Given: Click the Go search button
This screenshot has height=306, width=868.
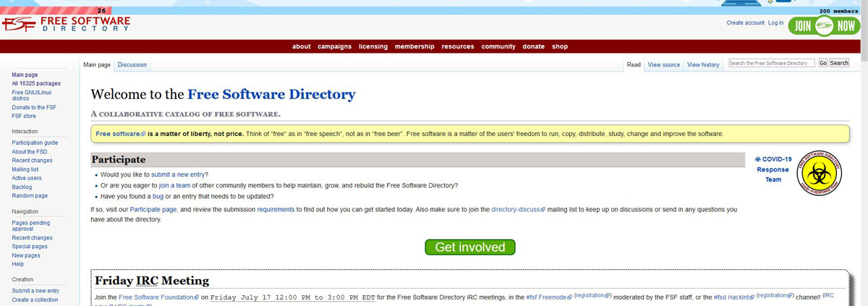Looking at the screenshot, I should [x=823, y=63].
